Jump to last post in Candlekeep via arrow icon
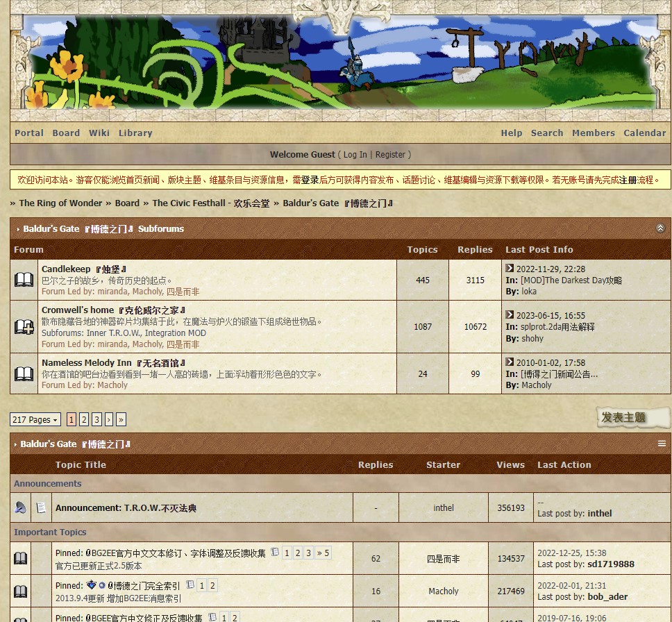This screenshot has width=672, height=622. 510,269
